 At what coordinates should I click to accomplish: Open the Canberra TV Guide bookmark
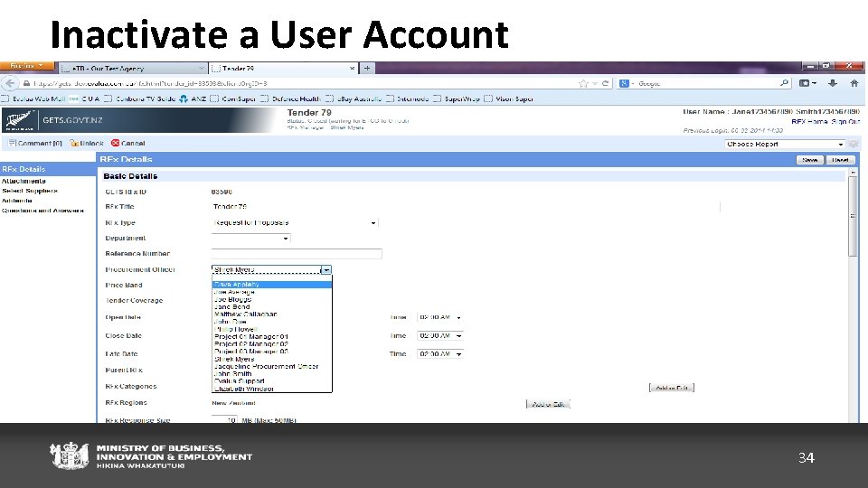click(x=139, y=99)
